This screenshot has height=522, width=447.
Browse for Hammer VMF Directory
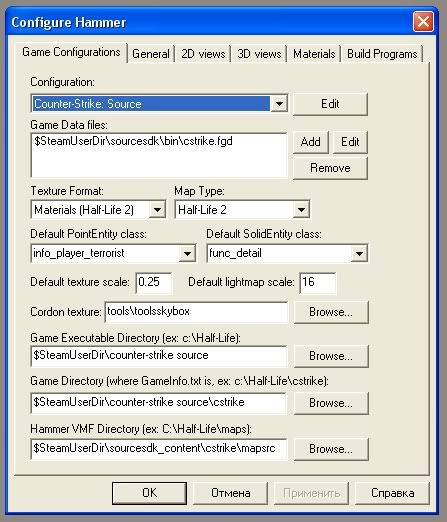pyautogui.click(x=331, y=449)
